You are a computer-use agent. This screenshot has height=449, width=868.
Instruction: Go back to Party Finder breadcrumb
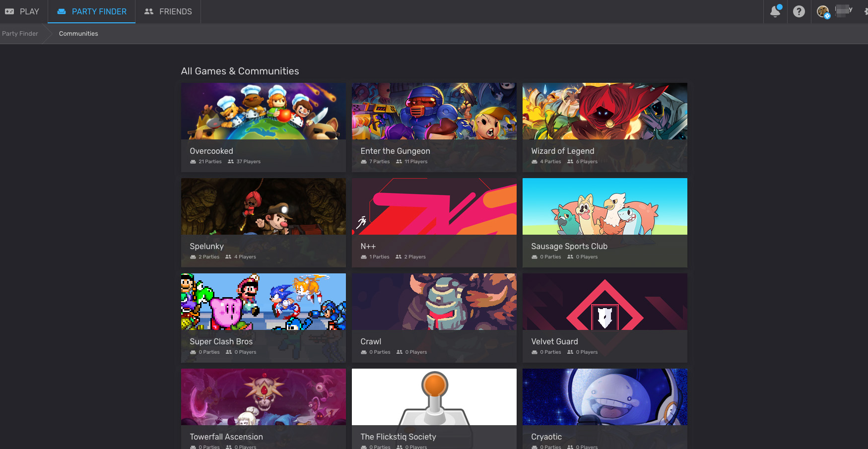(x=20, y=34)
